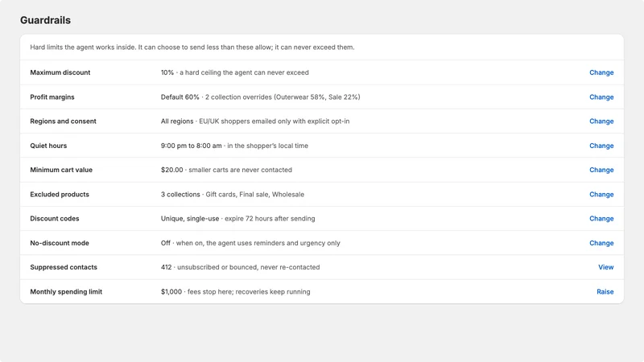Viewport: 644px width, 362px height.
Task: Click the $20.00 minimum cart value text
Action: tap(171, 170)
